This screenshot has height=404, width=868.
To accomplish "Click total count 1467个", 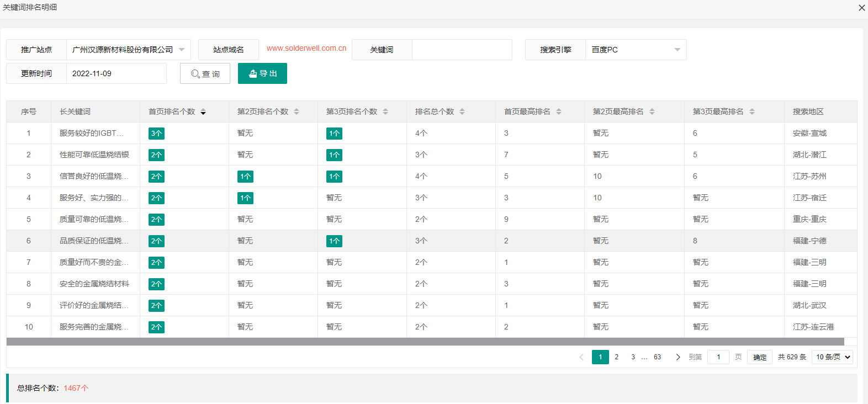I will (x=76, y=388).
